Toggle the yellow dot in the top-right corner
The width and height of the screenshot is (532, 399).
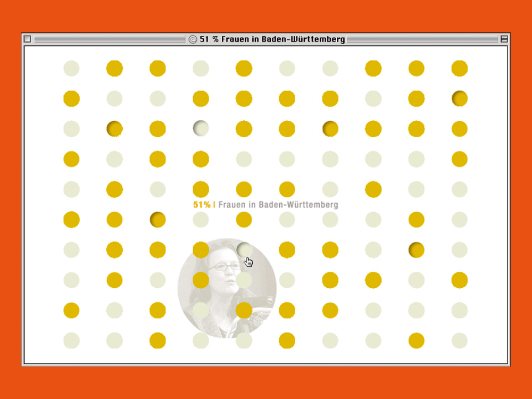click(x=459, y=69)
